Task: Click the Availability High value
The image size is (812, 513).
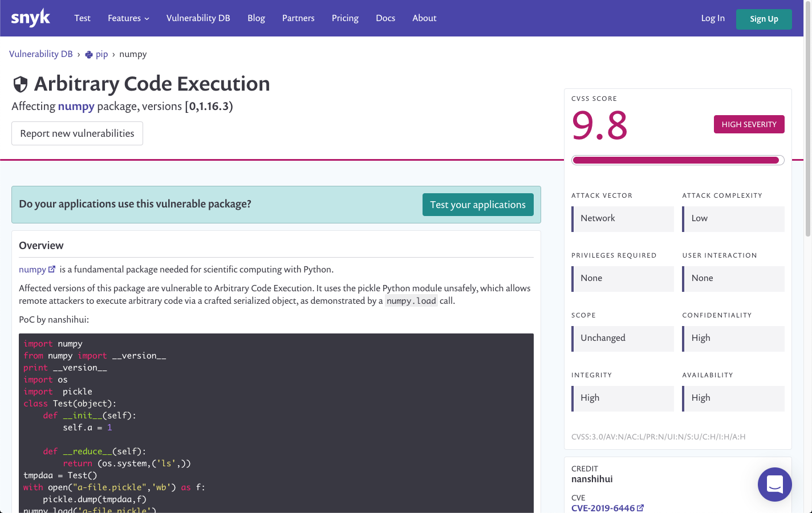Action: click(x=733, y=398)
